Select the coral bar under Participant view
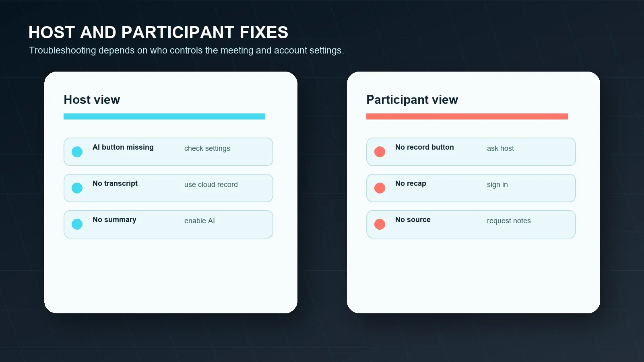644x362 pixels. (x=467, y=116)
